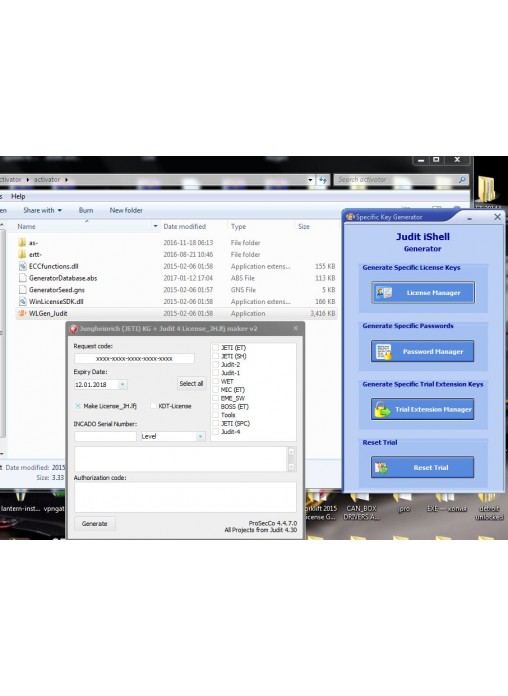Open the address bar history dropdown arrow
The width and height of the screenshot is (508, 696).
(x=310, y=180)
